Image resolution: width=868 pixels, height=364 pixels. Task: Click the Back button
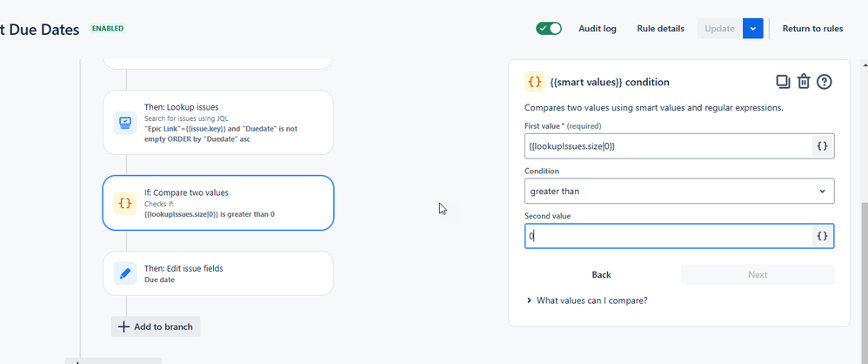coord(601,275)
